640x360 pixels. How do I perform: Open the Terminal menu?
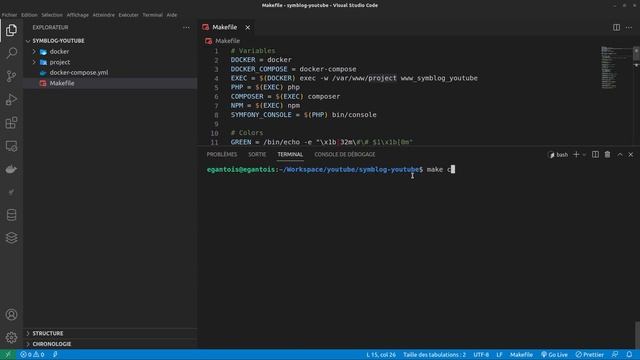(x=152, y=15)
